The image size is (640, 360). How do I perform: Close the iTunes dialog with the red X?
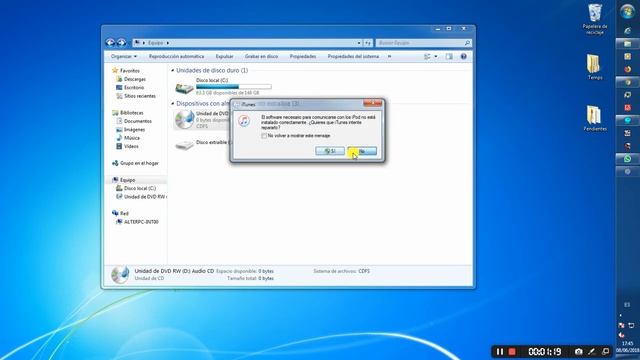[372, 104]
